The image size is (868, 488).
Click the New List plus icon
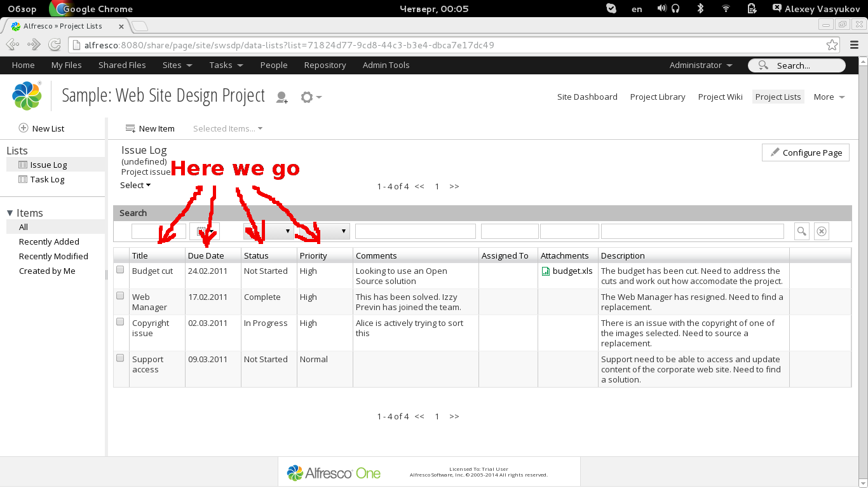24,128
